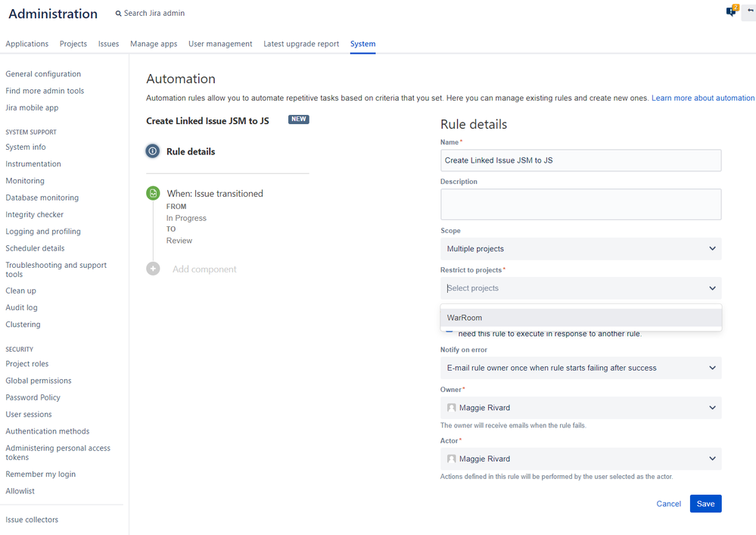Click the Issue transitioned trigger icon

(x=153, y=193)
